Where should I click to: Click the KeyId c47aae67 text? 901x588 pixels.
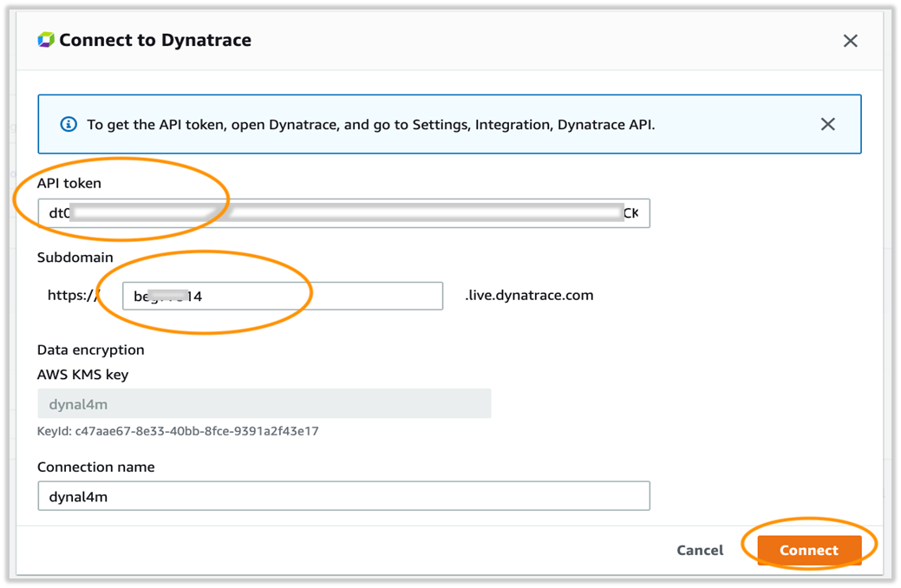(178, 431)
